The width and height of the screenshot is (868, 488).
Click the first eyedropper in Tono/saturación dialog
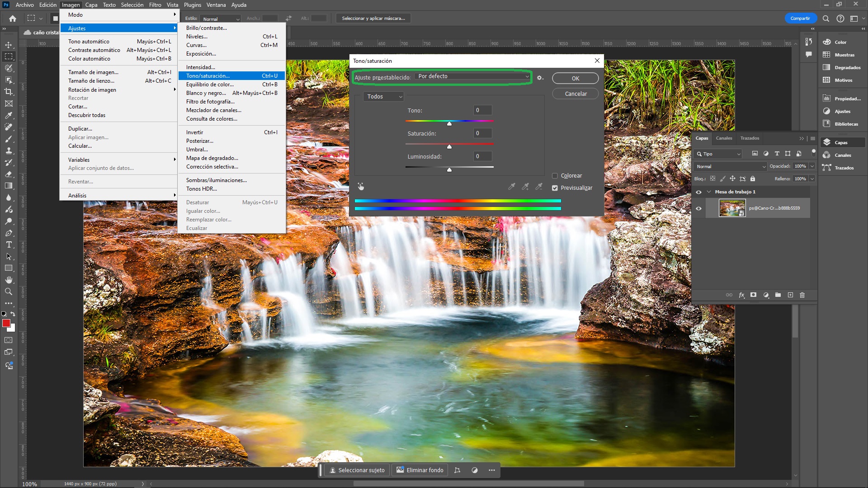pos(512,186)
